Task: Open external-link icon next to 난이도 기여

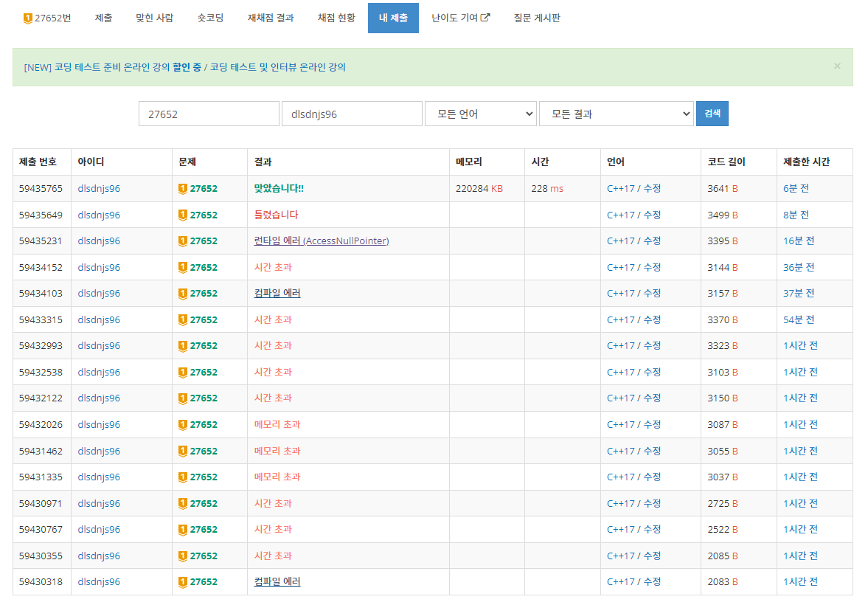Action: coord(485,17)
